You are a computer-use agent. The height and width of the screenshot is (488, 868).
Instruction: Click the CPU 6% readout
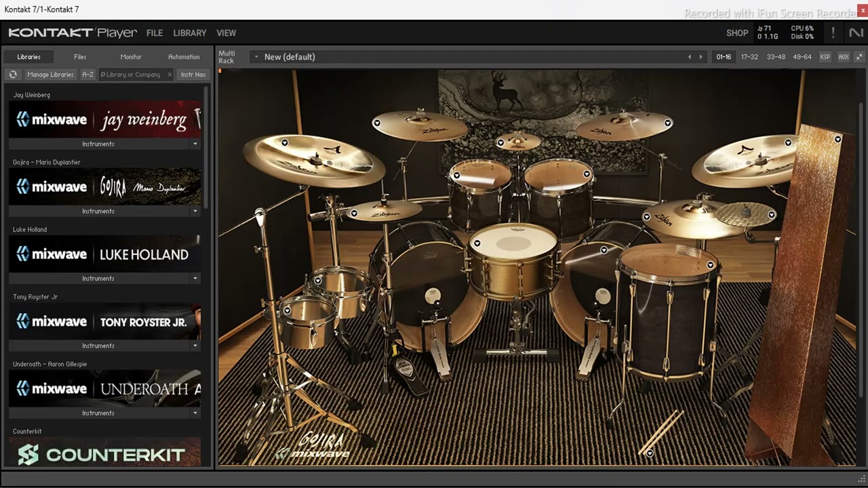coord(802,28)
